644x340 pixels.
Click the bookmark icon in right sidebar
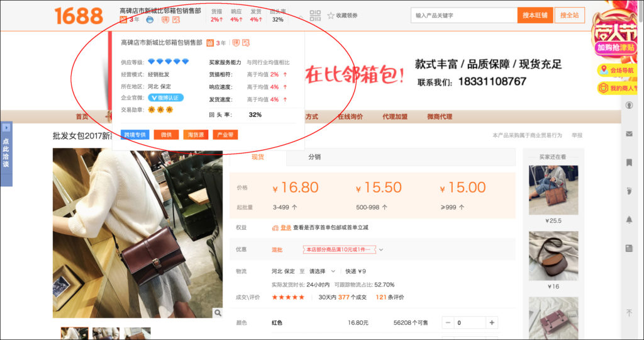tap(629, 162)
